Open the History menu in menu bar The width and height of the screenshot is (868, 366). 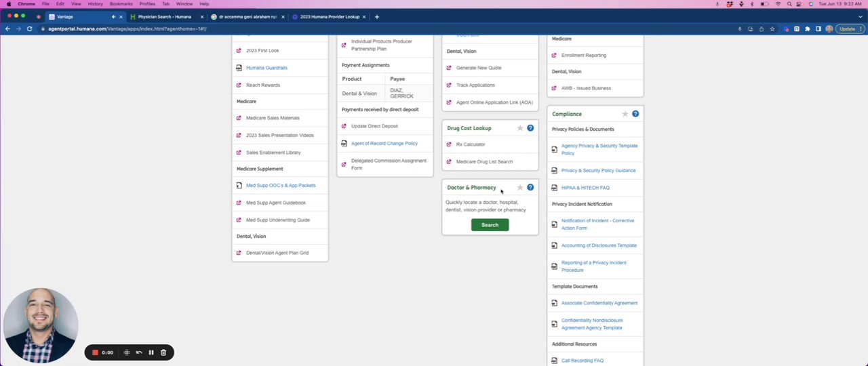(x=95, y=4)
